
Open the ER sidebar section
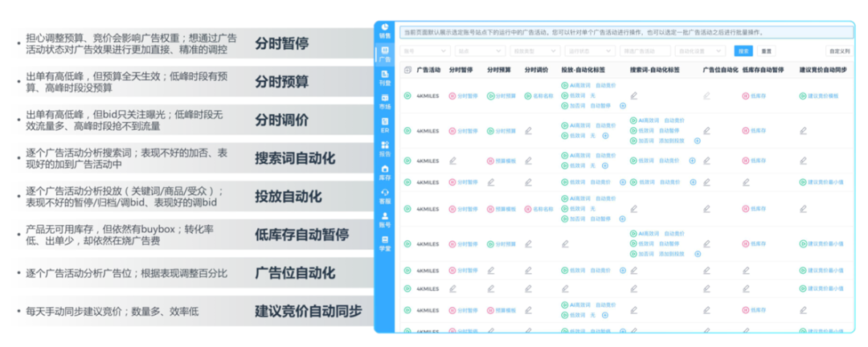[x=384, y=125]
